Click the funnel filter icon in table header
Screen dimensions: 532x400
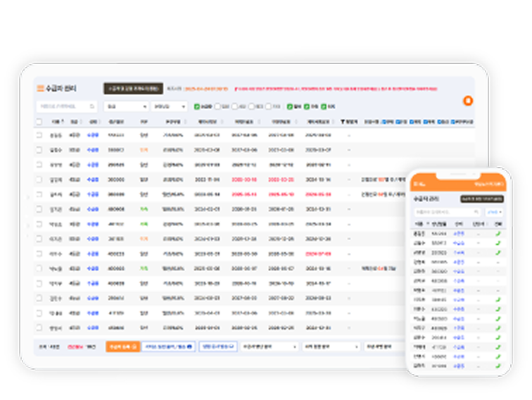343,122
